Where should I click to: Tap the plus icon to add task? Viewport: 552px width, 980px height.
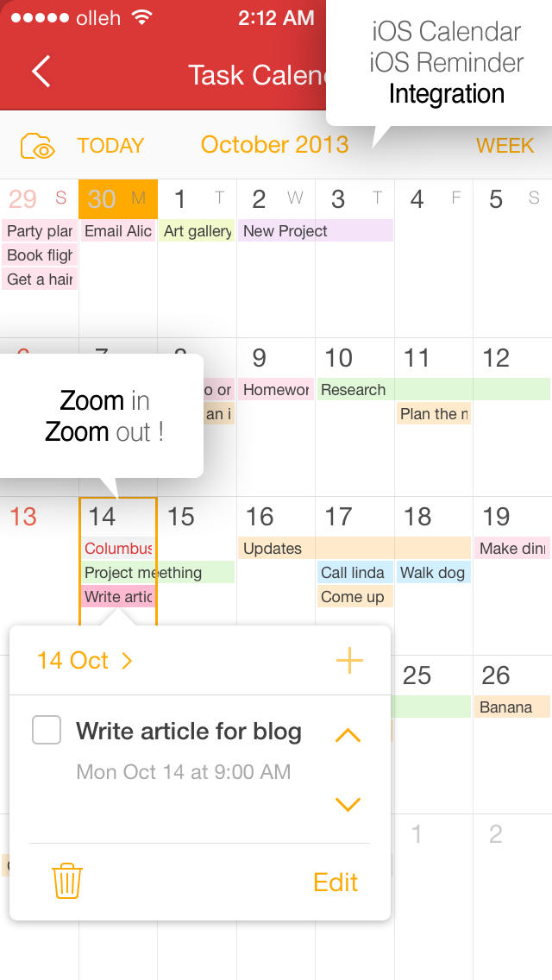point(349,661)
